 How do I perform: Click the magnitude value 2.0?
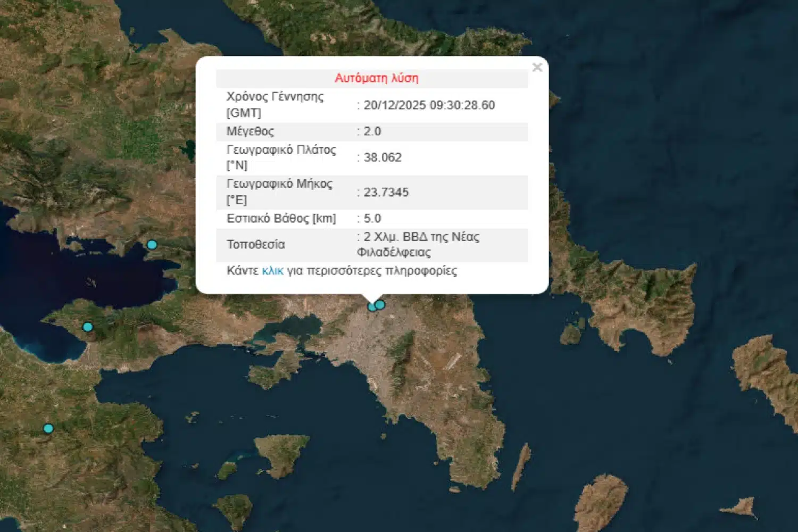pyautogui.click(x=372, y=131)
